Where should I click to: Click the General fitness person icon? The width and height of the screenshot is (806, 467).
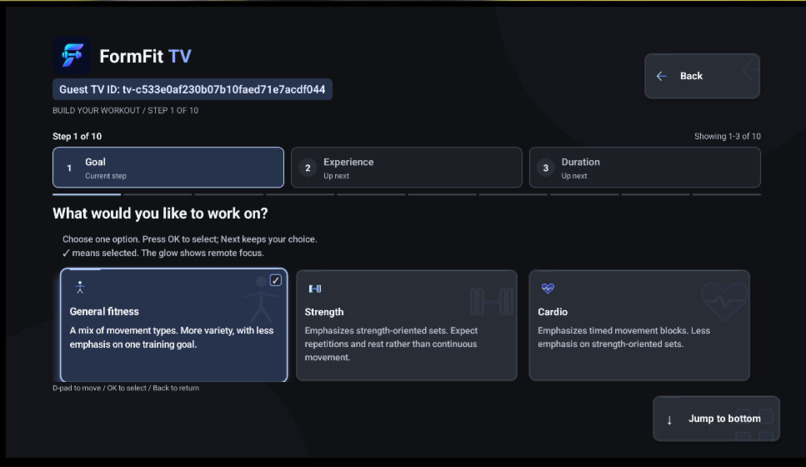click(80, 287)
